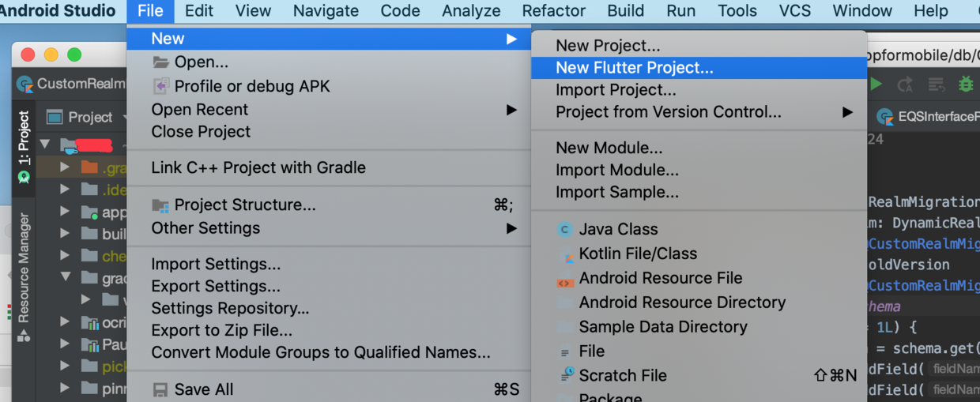This screenshot has height=402, width=980.
Task: Choose Android Resource File option
Action: pos(660,278)
